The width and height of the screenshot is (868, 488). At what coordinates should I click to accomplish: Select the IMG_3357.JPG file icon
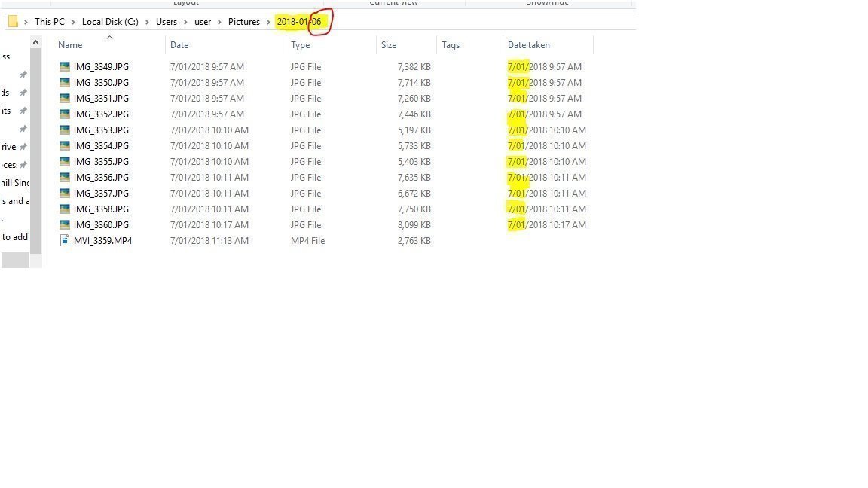coord(65,193)
